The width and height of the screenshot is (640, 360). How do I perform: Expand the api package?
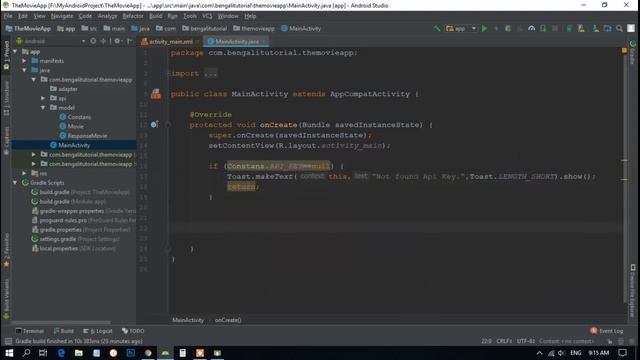click(x=43, y=98)
